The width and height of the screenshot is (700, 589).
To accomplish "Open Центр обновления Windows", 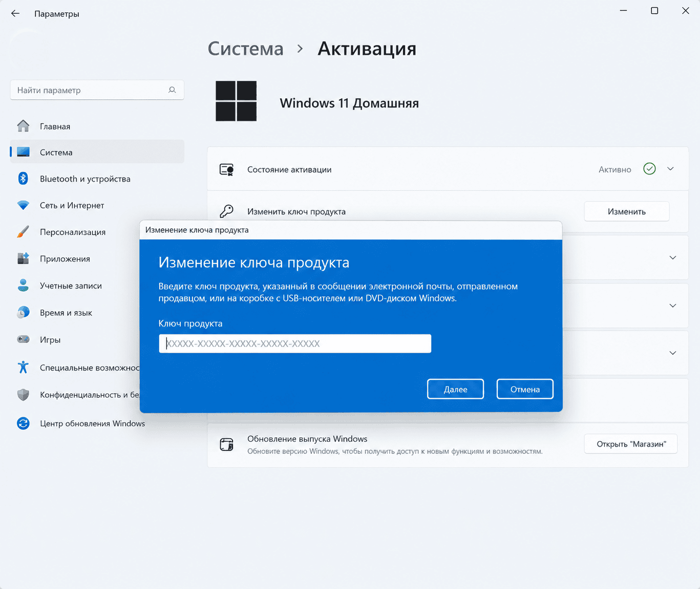I will pos(97,423).
